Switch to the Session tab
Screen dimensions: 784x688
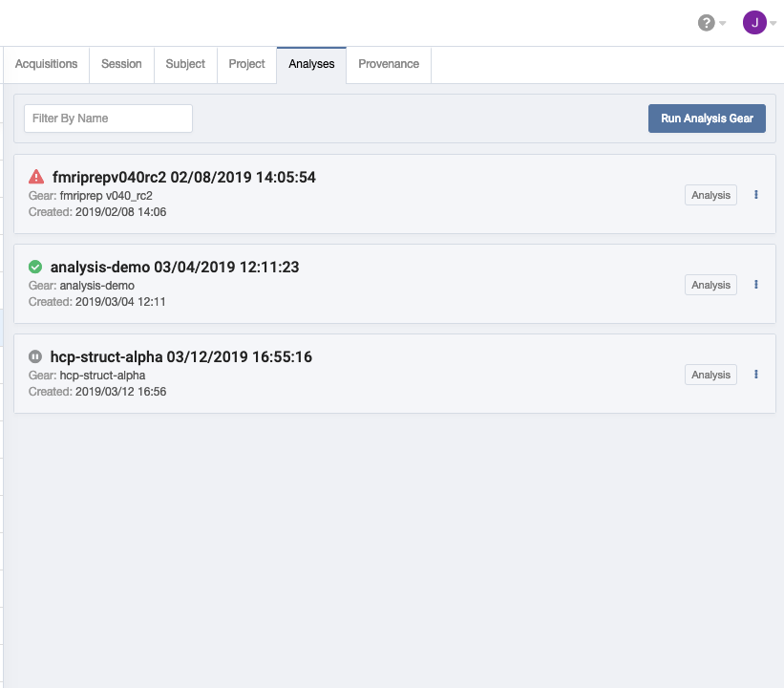[121, 65]
